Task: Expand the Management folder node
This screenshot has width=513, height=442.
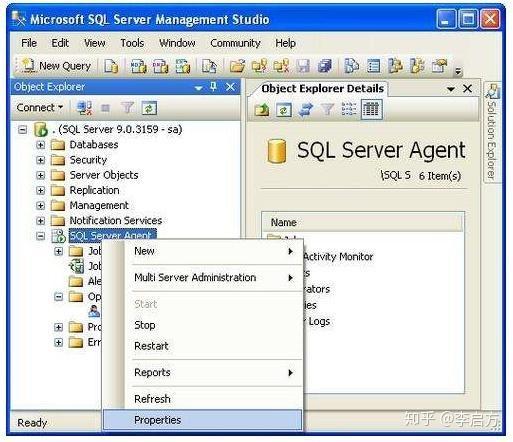Action: click(x=40, y=205)
